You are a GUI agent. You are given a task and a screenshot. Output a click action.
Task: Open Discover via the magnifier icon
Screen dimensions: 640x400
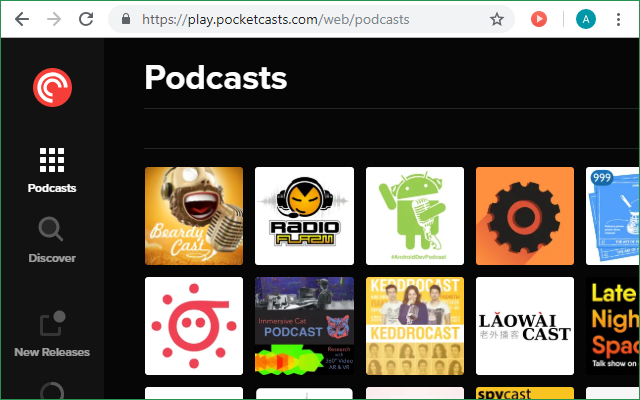point(51,229)
